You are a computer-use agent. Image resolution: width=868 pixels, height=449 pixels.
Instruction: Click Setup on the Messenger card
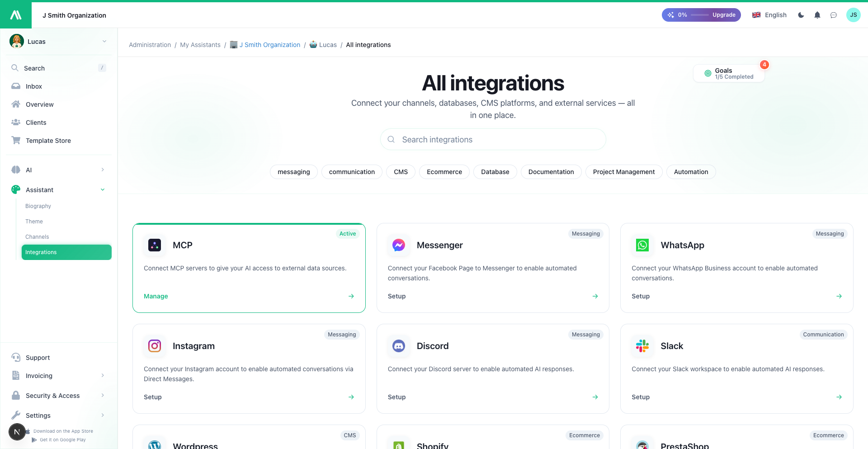tap(396, 296)
